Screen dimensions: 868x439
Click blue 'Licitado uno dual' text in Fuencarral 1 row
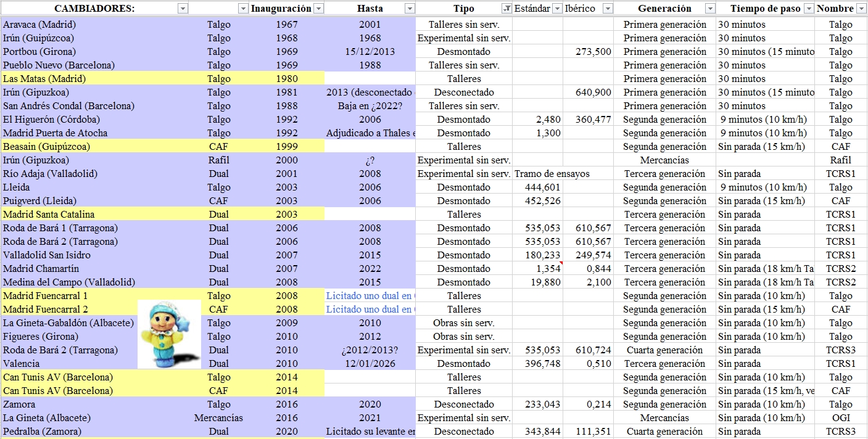(x=370, y=296)
